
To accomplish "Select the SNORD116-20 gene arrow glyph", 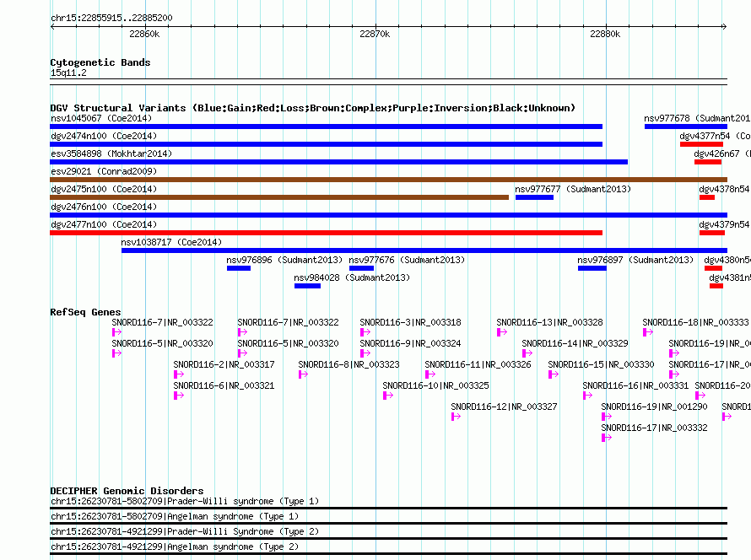I will click(700, 396).
